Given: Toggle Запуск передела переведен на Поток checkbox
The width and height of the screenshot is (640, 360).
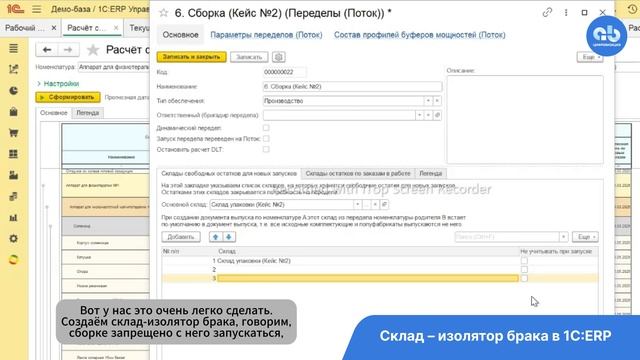Looking at the screenshot, I should [266, 139].
